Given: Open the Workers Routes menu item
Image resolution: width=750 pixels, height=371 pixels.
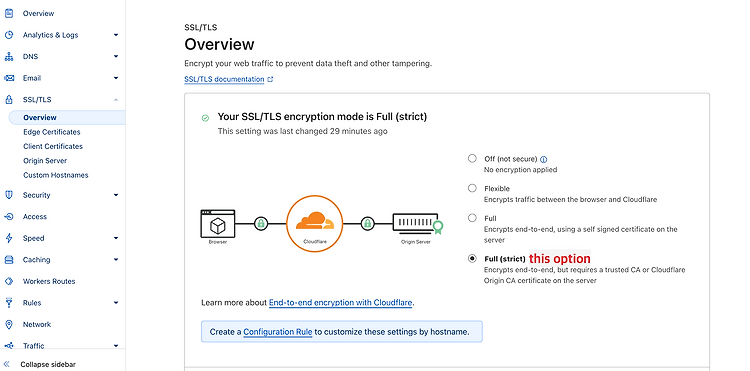Looking at the screenshot, I should (x=49, y=281).
